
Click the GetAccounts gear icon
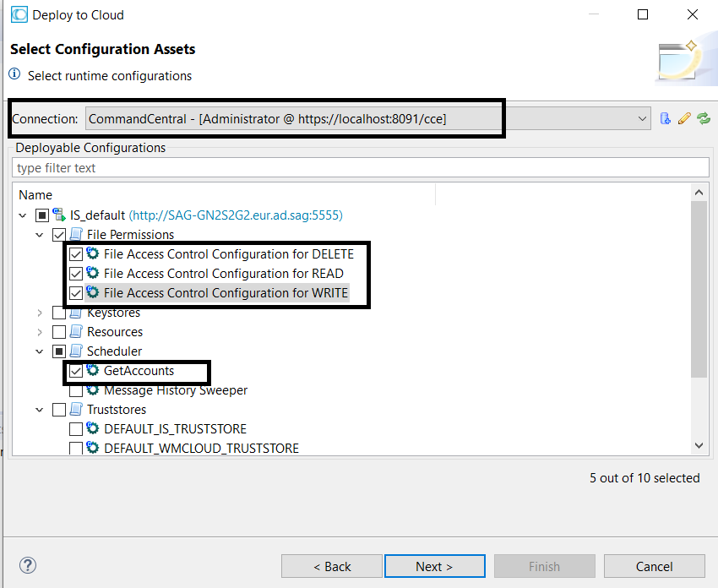coord(93,370)
